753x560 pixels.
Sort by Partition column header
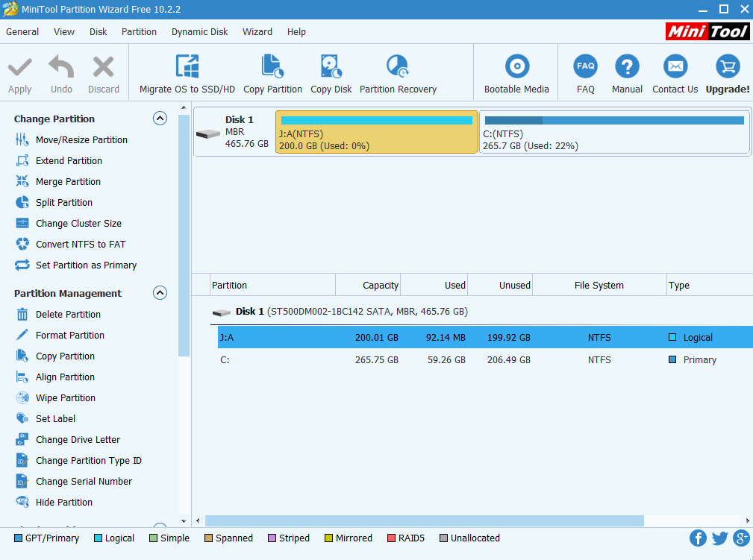(273, 285)
